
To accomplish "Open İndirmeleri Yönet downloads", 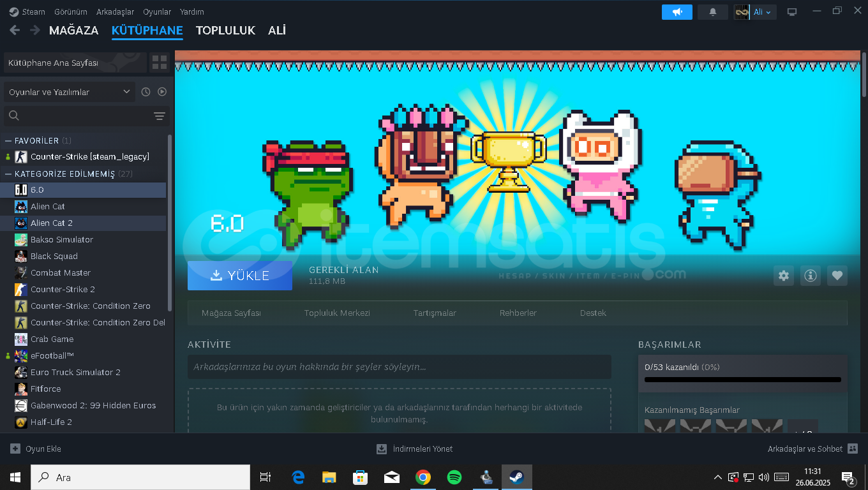I will pyautogui.click(x=415, y=449).
